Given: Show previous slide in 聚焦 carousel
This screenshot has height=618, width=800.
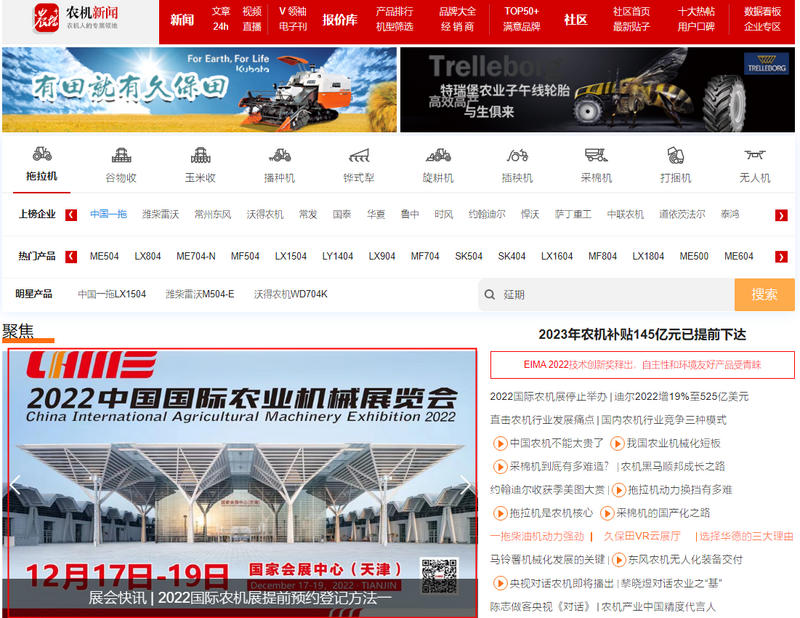Looking at the screenshot, I should (x=15, y=485).
